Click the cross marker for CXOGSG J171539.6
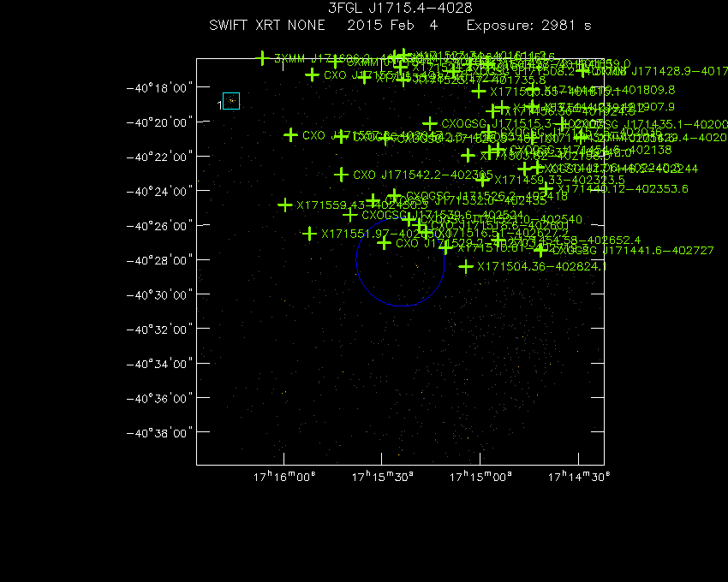The image size is (728, 582). pos(350,215)
